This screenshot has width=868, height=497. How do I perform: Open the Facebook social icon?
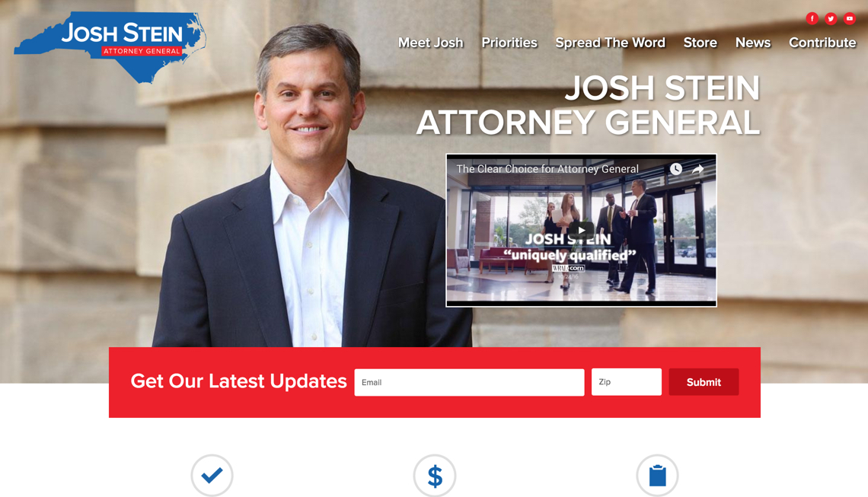812,19
